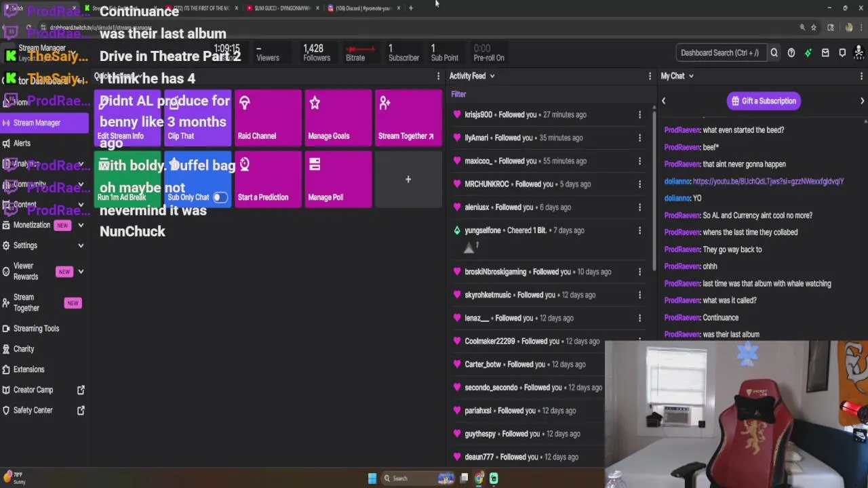The width and height of the screenshot is (868, 488).
Task: Open Safety Center external link icon
Action: (x=81, y=410)
